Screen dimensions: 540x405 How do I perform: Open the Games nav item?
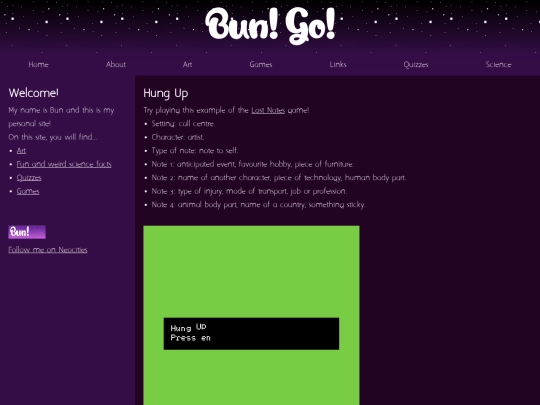(x=261, y=64)
